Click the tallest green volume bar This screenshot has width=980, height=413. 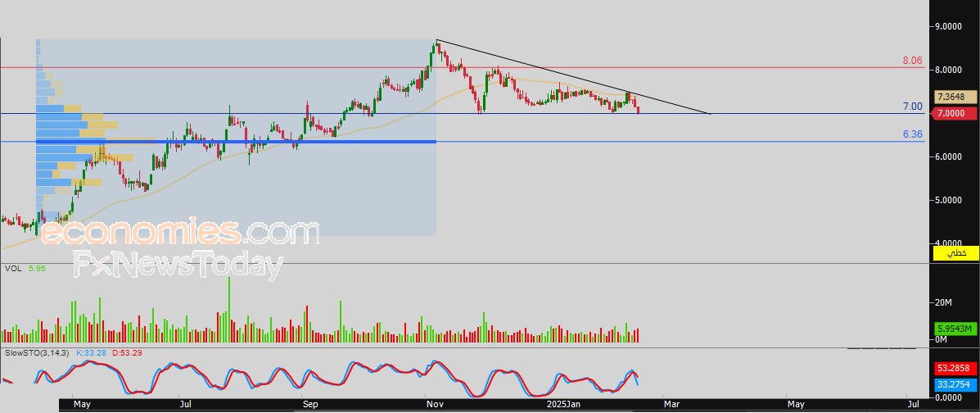tap(229, 309)
